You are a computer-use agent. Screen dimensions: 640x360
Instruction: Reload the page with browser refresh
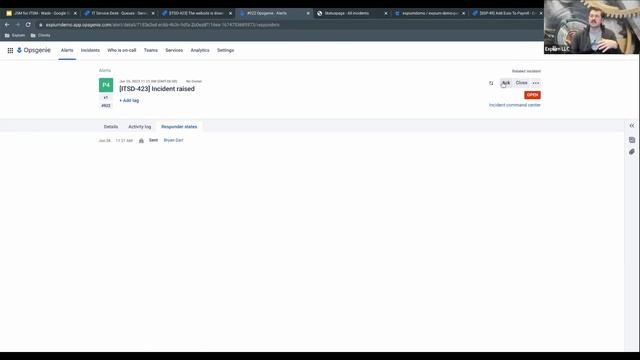[x=28, y=25]
